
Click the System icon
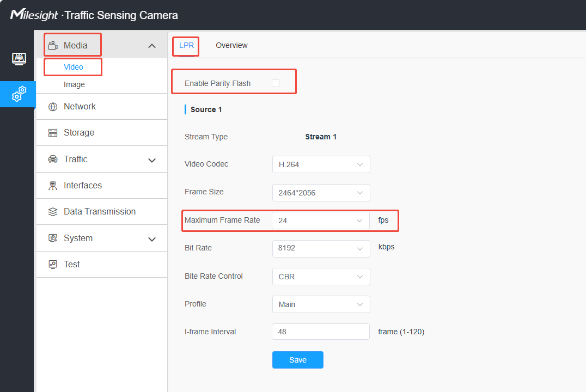click(x=53, y=238)
